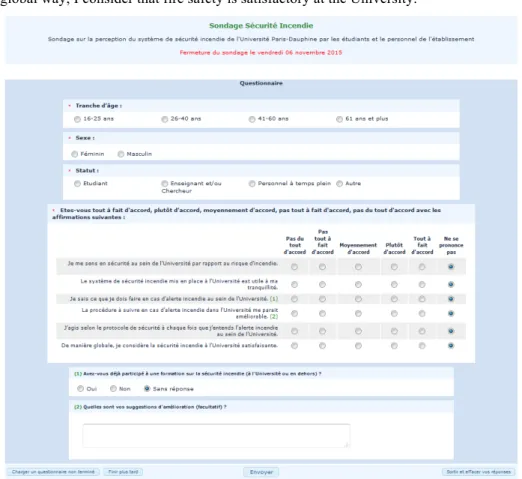Select the 41-60 ans age range
522x479 pixels.
(252, 119)
